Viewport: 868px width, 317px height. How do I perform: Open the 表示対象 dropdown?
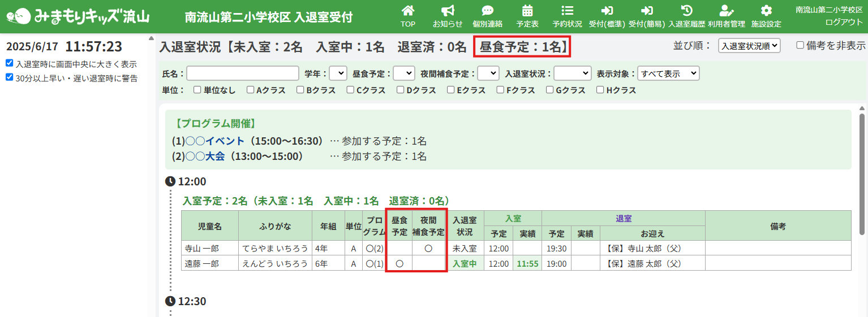[668, 73]
